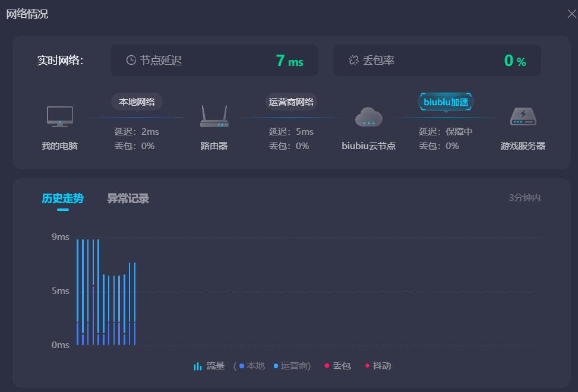
Task: Click the biubiu加速 badge
Action: (446, 102)
